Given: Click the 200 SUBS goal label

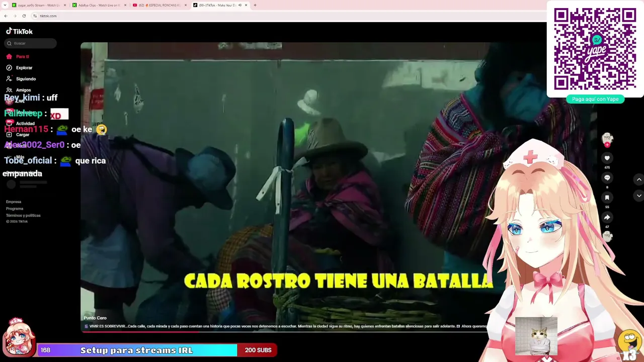Looking at the screenshot, I should (x=258, y=350).
